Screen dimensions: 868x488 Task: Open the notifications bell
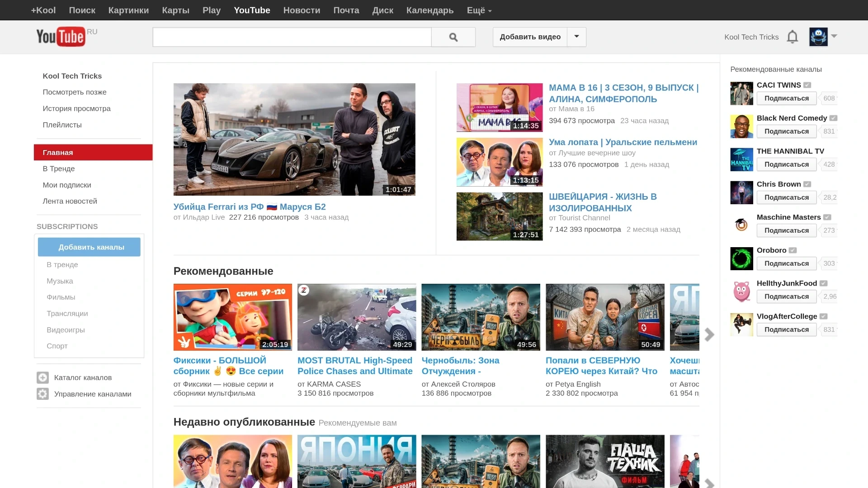[x=793, y=37]
